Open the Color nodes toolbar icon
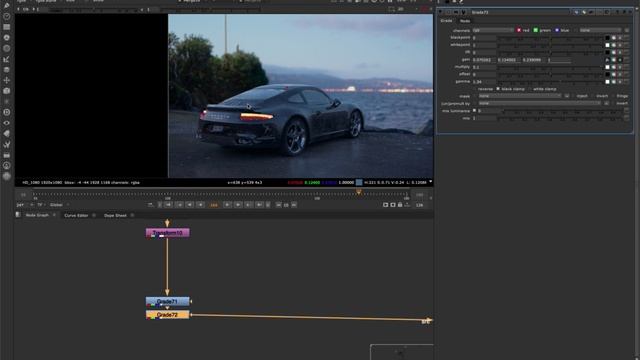This screenshot has height=360, width=640. point(7,38)
